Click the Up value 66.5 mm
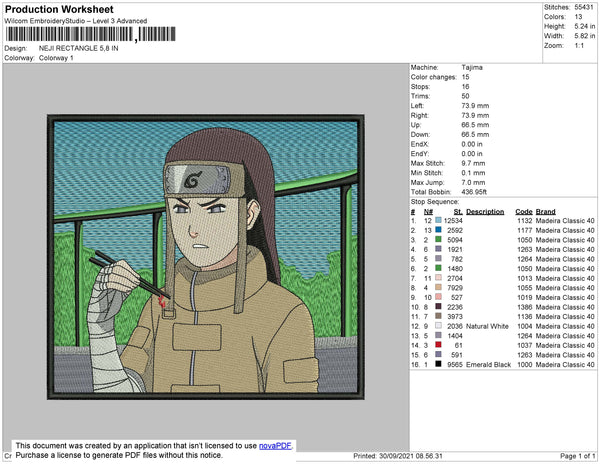The image size is (600, 464). click(x=475, y=125)
